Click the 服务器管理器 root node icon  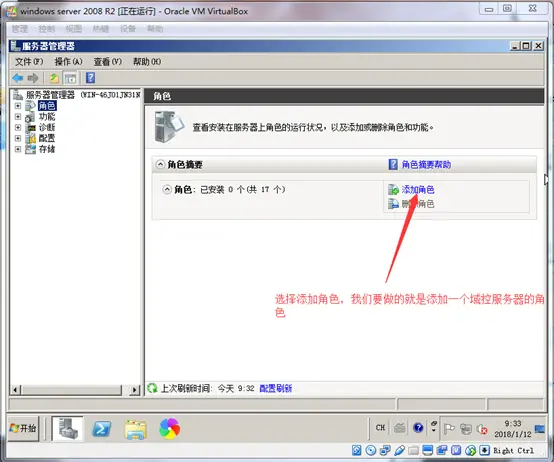[x=18, y=95]
